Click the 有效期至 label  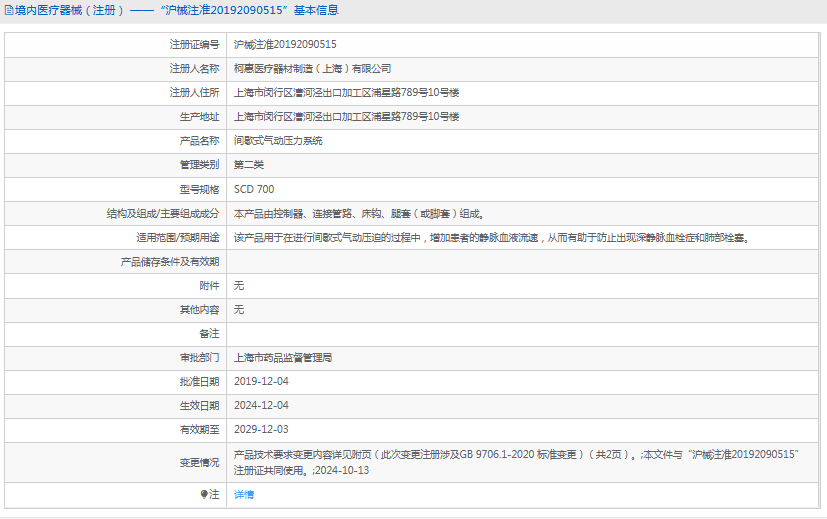coord(199,429)
